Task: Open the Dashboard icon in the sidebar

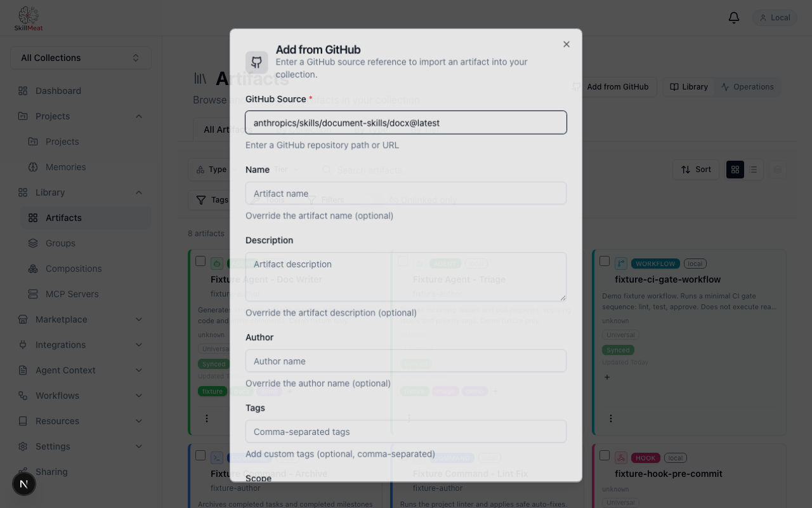Action: [23, 91]
